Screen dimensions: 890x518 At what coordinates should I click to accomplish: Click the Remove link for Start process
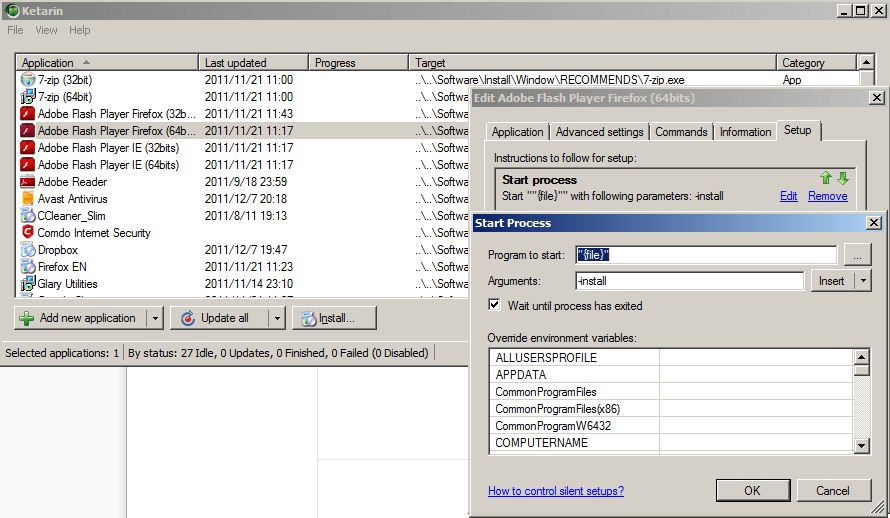[828, 196]
